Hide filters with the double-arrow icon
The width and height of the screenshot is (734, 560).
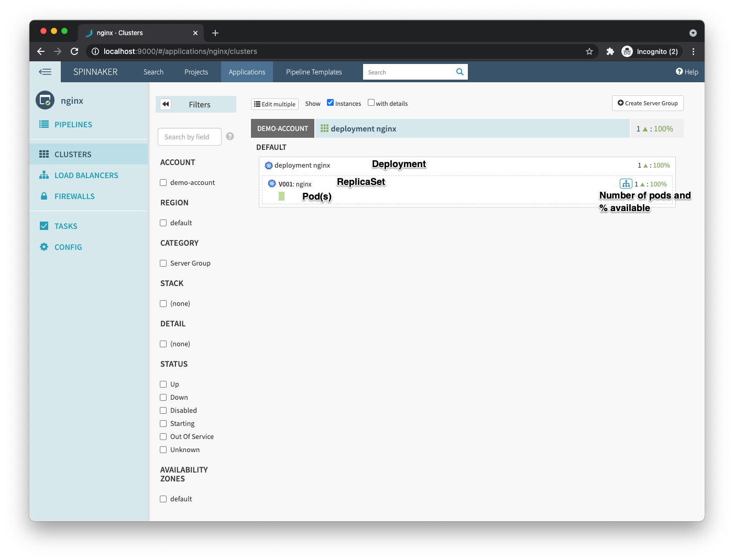pyautogui.click(x=166, y=104)
